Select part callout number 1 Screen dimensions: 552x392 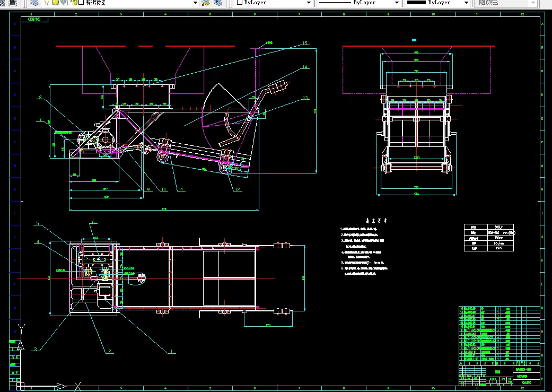click(x=171, y=351)
